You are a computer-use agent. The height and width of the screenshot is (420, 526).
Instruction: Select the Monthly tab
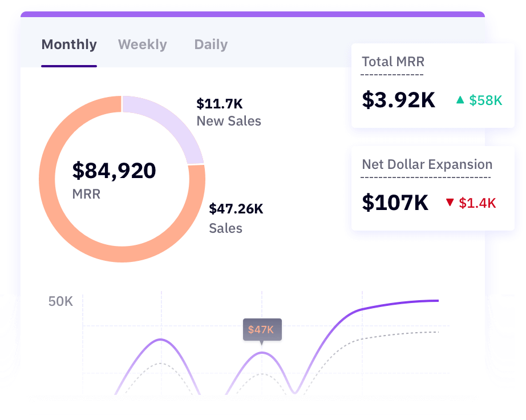68,45
